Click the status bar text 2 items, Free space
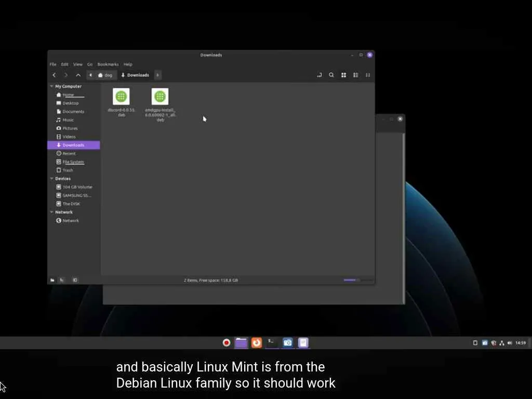This screenshot has height=399, width=532. coord(211,280)
